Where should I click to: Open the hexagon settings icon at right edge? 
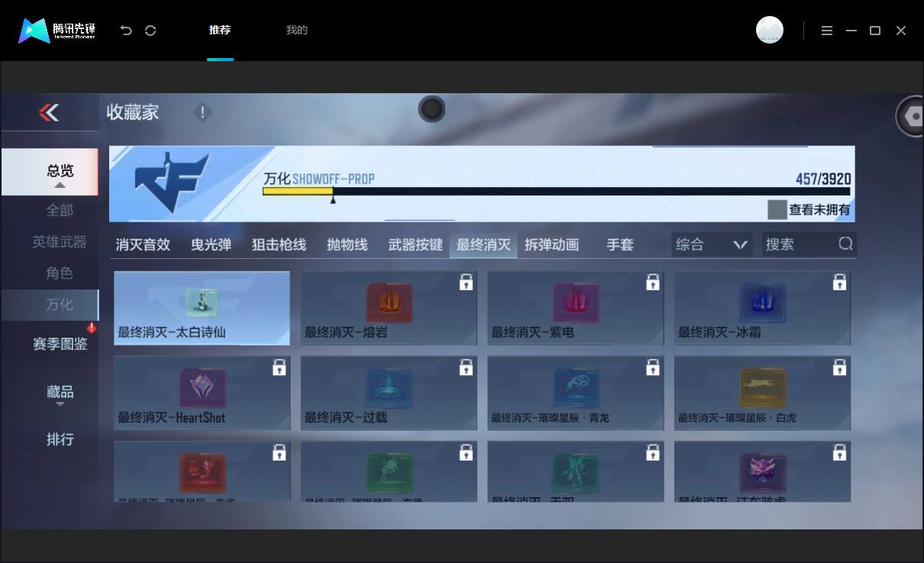click(910, 116)
